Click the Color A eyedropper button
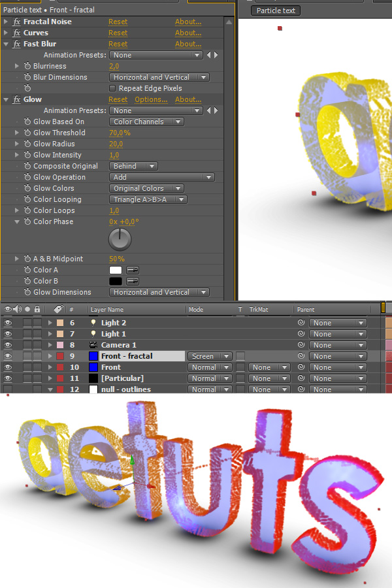392x588 pixels. pos(133,270)
